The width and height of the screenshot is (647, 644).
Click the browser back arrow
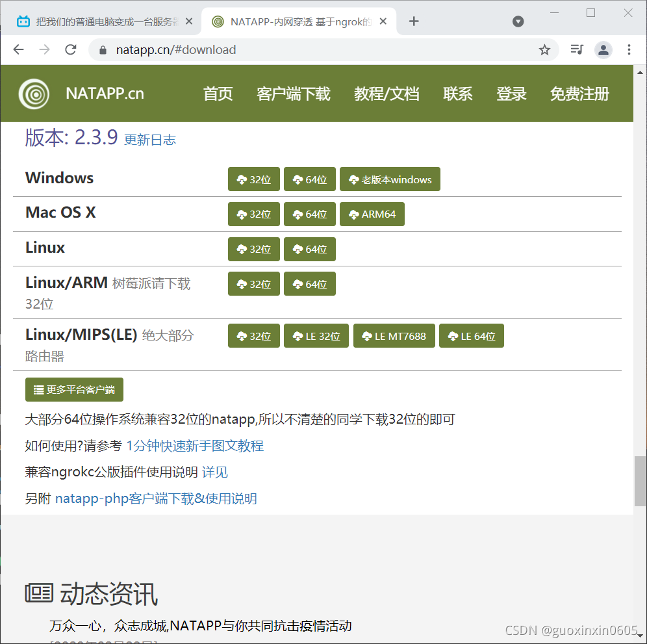click(19, 49)
